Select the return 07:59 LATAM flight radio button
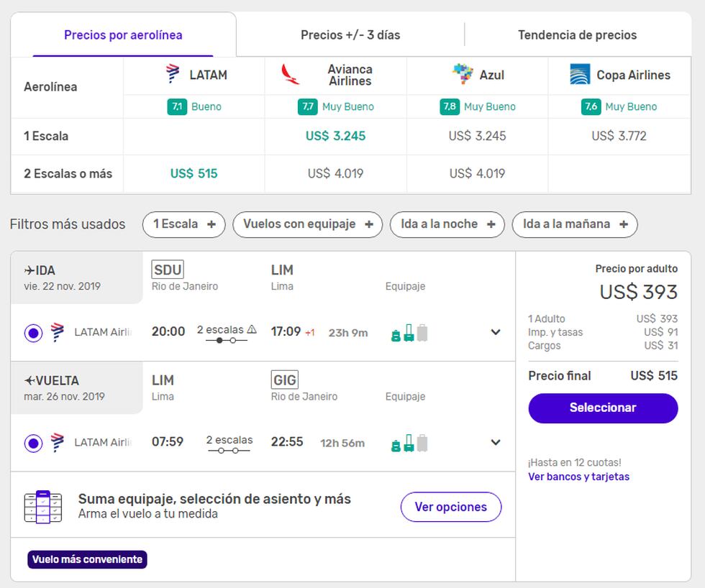The image size is (705, 588). [33, 443]
